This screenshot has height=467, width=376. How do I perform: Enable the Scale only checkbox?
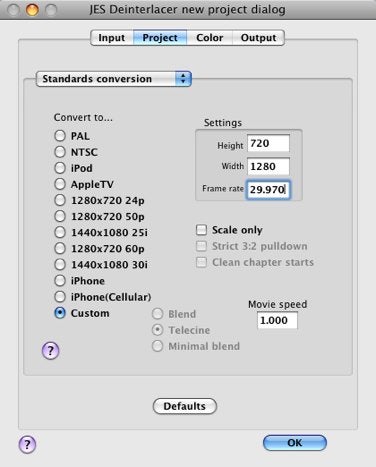[x=201, y=230]
